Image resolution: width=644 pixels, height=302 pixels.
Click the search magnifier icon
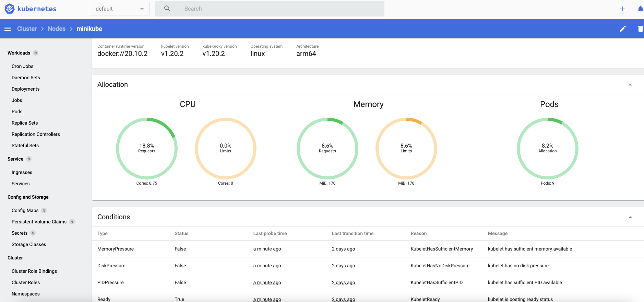[167, 9]
